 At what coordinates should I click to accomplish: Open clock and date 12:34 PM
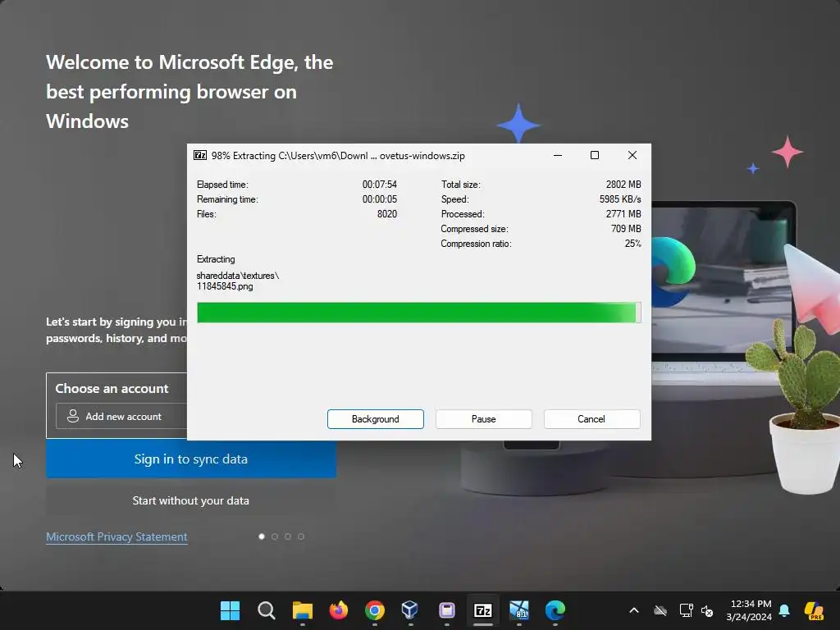tap(749, 610)
